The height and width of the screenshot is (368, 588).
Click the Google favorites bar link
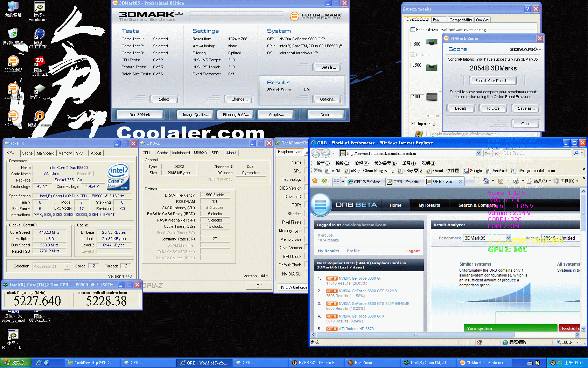[473, 171]
